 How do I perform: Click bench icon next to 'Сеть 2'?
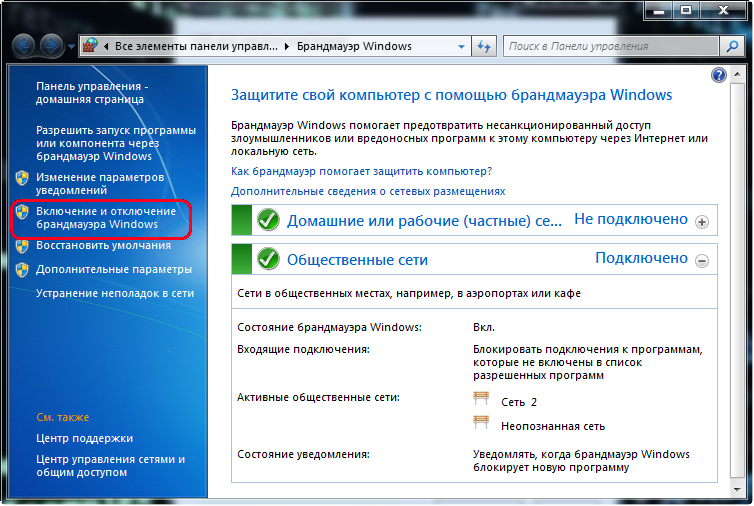(x=481, y=399)
